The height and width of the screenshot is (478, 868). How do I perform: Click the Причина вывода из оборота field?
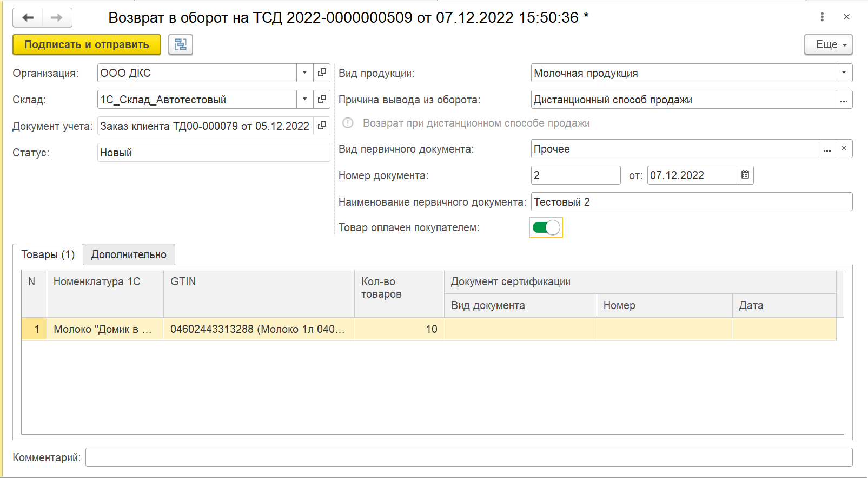pyautogui.click(x=683, y=99)
